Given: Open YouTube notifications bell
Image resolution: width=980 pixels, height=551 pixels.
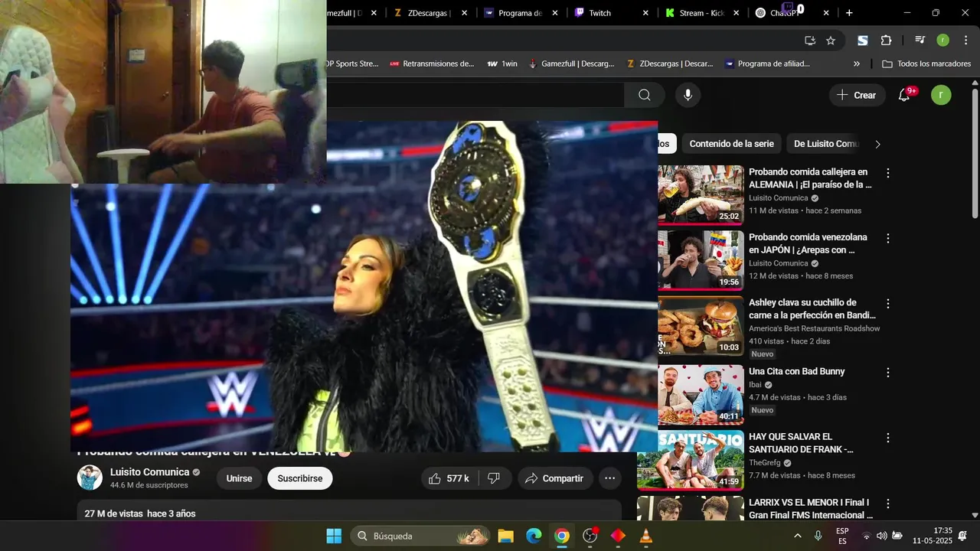Looking at the screenshot, I should pyautogui.click(x=904, y=95).
